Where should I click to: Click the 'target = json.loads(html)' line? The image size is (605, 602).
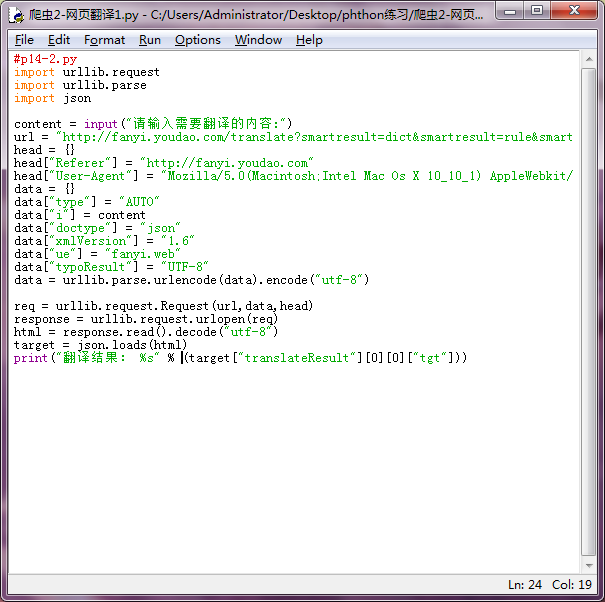coord(101,345)
